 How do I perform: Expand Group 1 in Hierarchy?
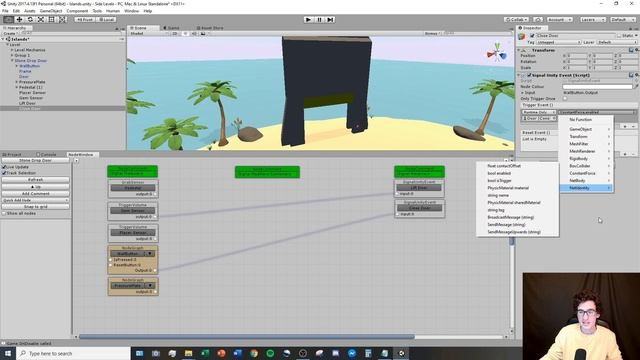pyautogui.click(x=12, y=55)
